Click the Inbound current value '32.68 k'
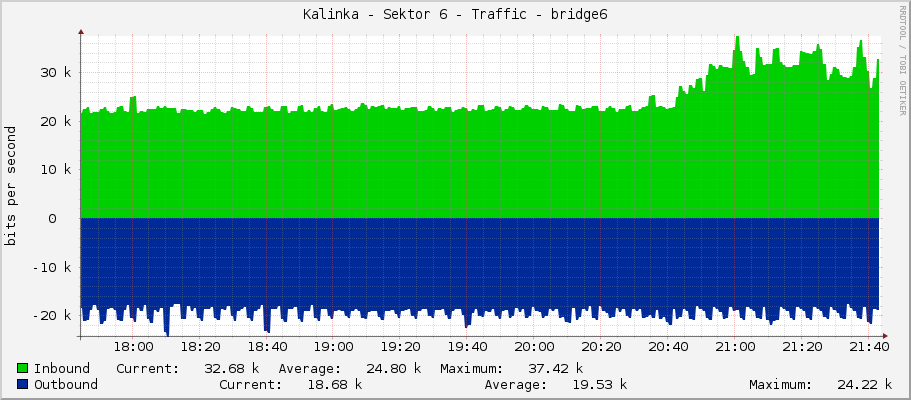 (x=231, y=368)
